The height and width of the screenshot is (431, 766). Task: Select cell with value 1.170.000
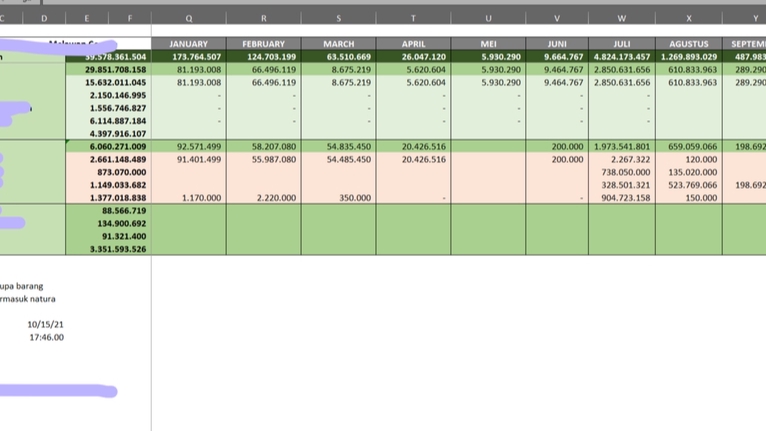pyautogui.click(x=189, y=197)
